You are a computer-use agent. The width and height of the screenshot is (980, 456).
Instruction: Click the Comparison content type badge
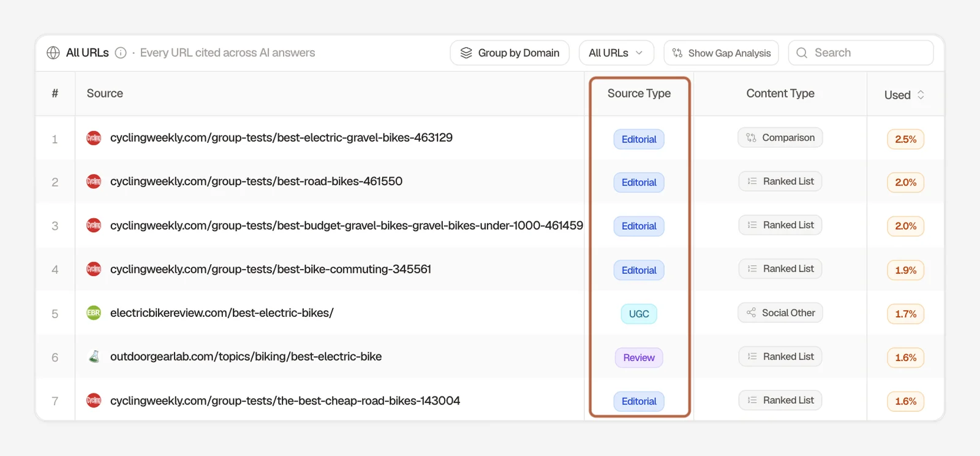click(x=780, y=138)
